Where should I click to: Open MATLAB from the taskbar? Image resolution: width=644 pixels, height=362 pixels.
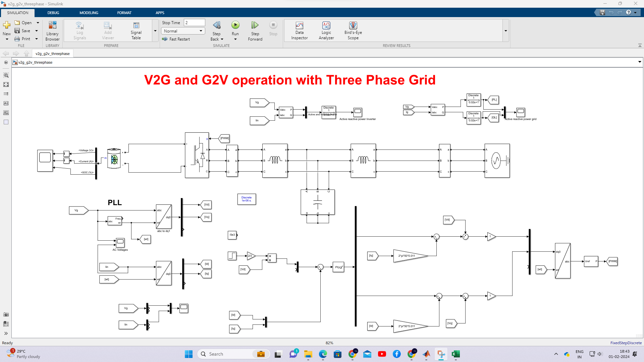(x=426, y=354)
